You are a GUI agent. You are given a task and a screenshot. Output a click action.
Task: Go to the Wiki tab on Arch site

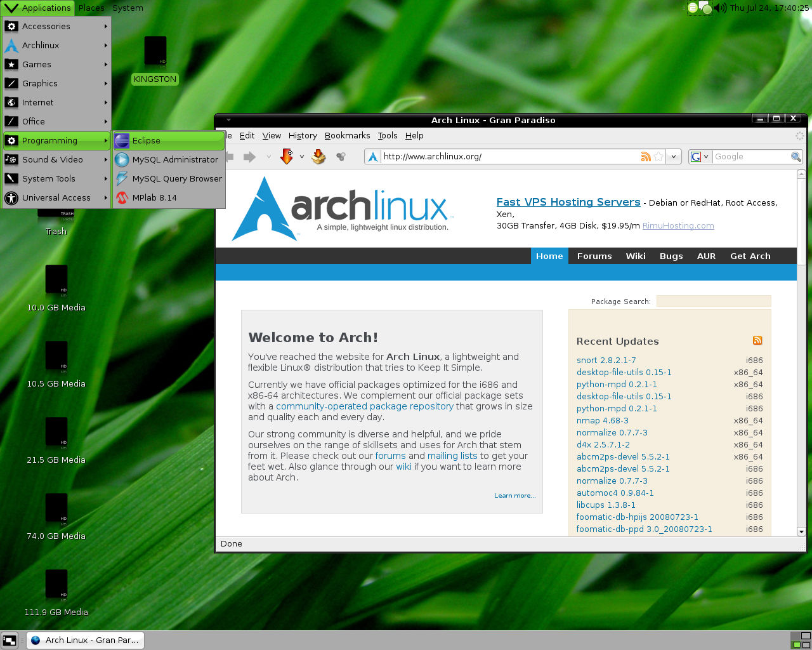[636, 256]
